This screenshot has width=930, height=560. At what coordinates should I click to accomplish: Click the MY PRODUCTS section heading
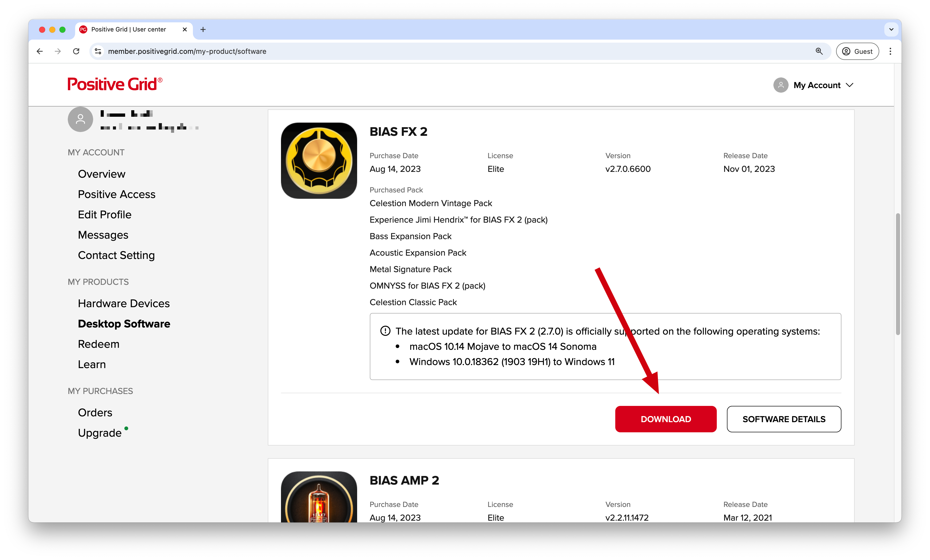click(98, 282)
